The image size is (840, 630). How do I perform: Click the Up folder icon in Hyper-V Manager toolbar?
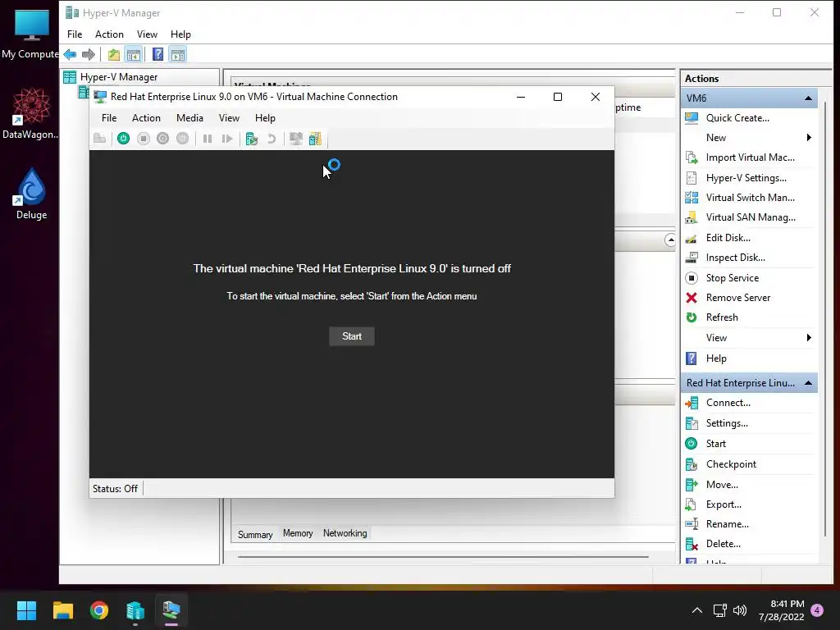pyautogui.click(x=113, y=54)
